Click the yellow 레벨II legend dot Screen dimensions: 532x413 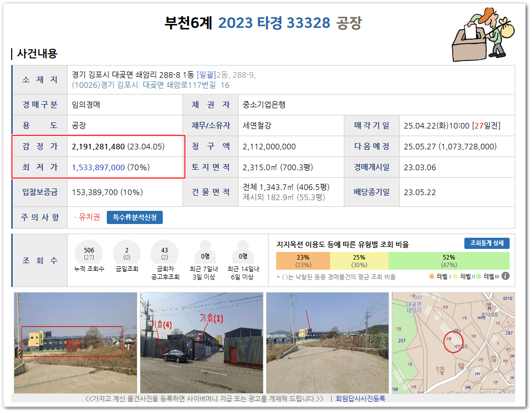click(x=455, y=276)
